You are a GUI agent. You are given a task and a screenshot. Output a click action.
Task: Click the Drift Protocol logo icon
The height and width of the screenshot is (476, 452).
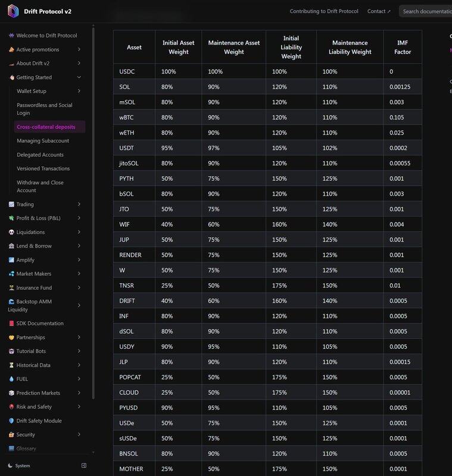coord(13,11)
